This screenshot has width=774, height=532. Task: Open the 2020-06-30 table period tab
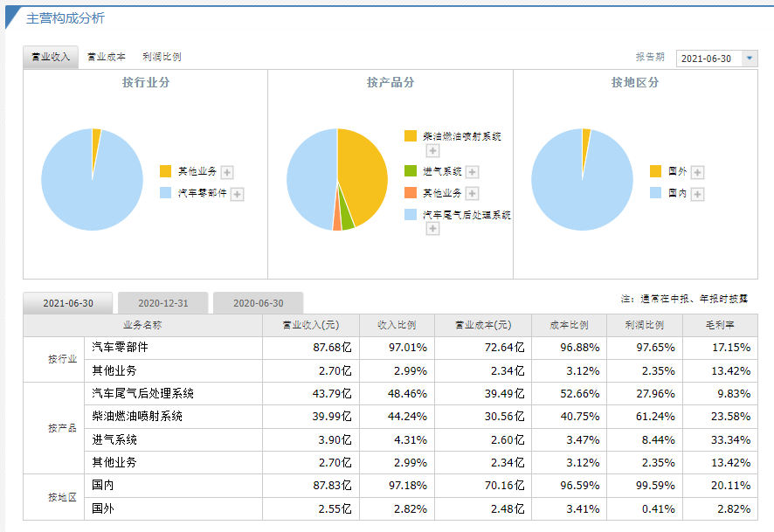click(258, 303)
